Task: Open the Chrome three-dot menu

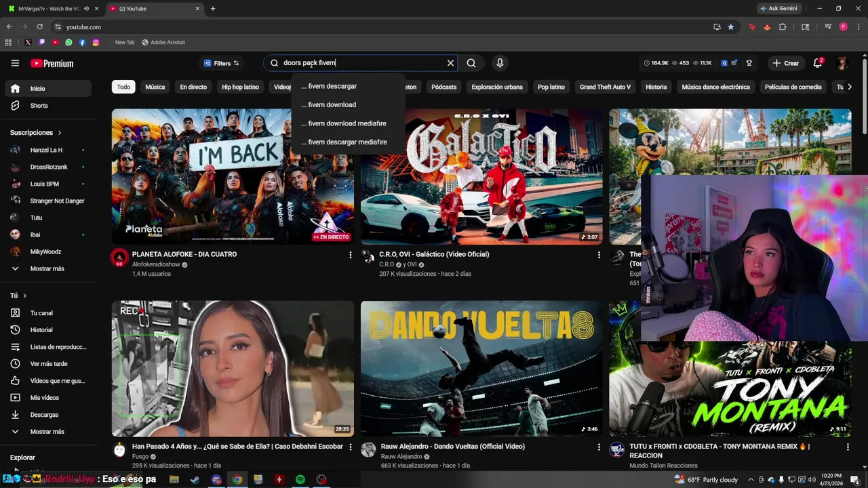Action: click(858, 27)
